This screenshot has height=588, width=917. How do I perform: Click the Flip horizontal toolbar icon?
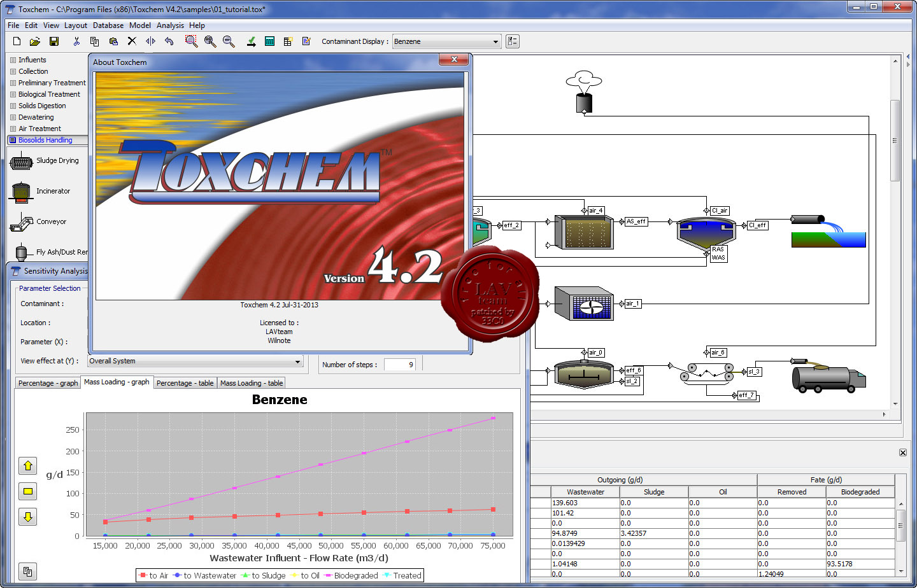(150, 41)
